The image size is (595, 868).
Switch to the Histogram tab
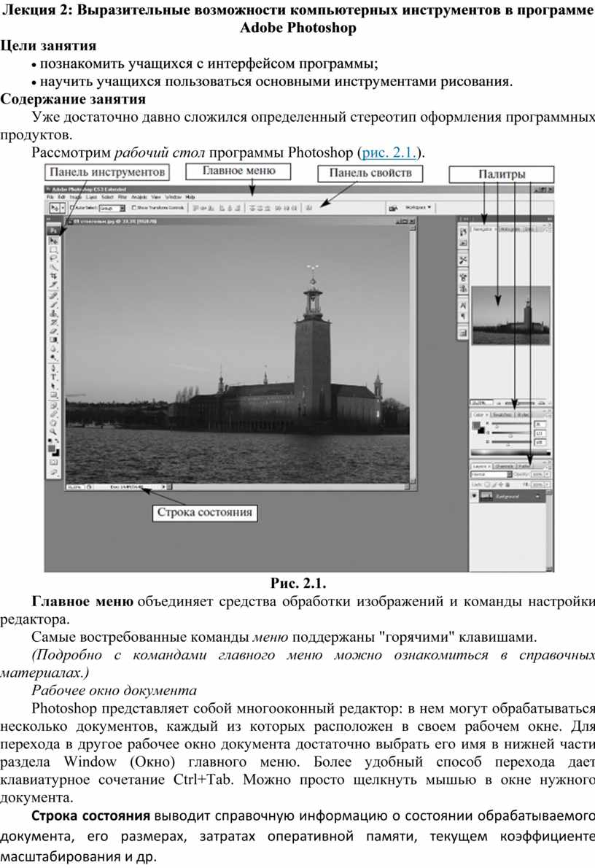pyautogui.click(x=509, y=228)
